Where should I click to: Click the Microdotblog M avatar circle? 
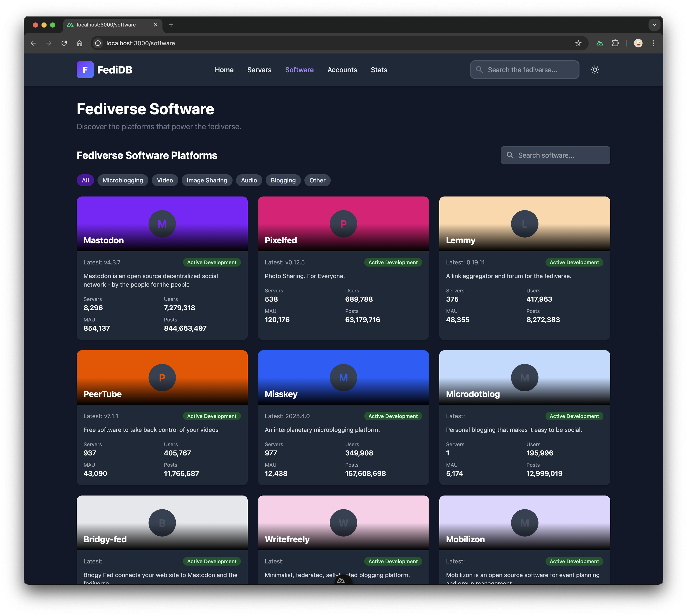tap(524, 377)
